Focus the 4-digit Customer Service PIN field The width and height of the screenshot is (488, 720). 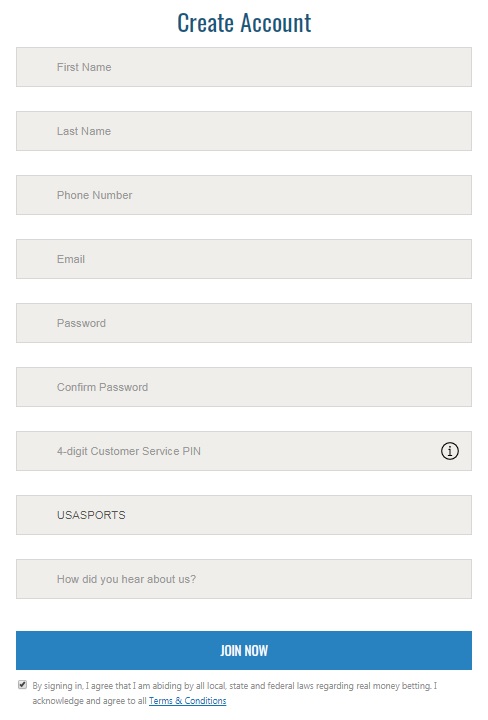(x=244, y=451)
